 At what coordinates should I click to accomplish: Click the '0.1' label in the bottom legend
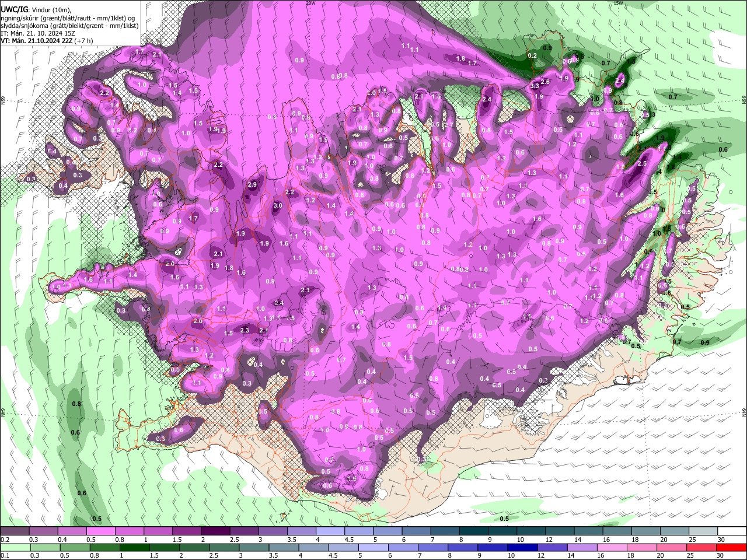[x=5, y=555]
